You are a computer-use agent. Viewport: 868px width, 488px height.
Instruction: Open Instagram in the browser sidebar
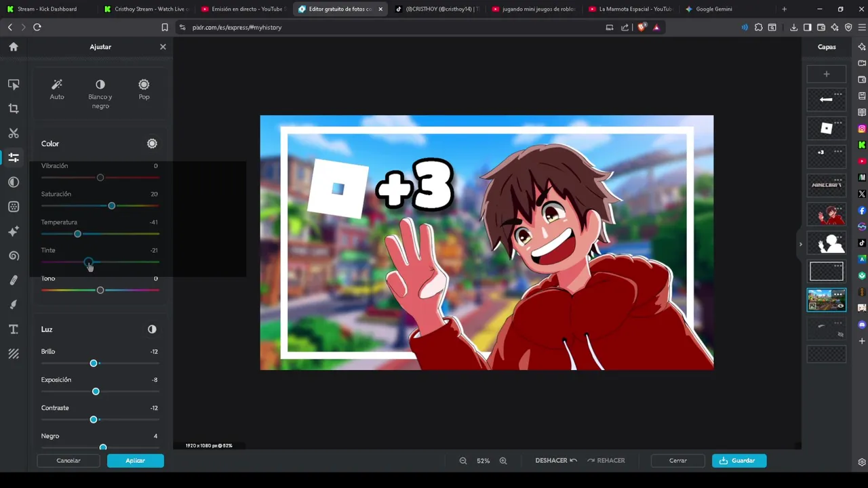coord(862,128)
